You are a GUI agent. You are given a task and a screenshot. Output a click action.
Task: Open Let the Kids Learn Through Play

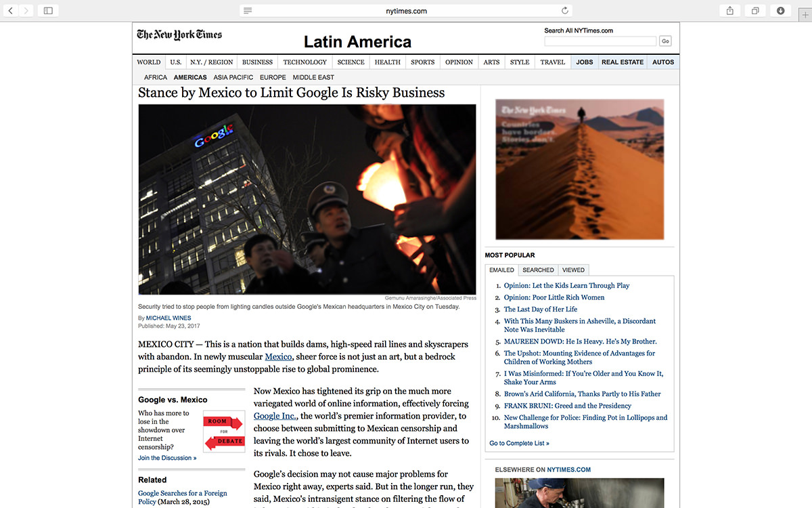pos(566,286)
